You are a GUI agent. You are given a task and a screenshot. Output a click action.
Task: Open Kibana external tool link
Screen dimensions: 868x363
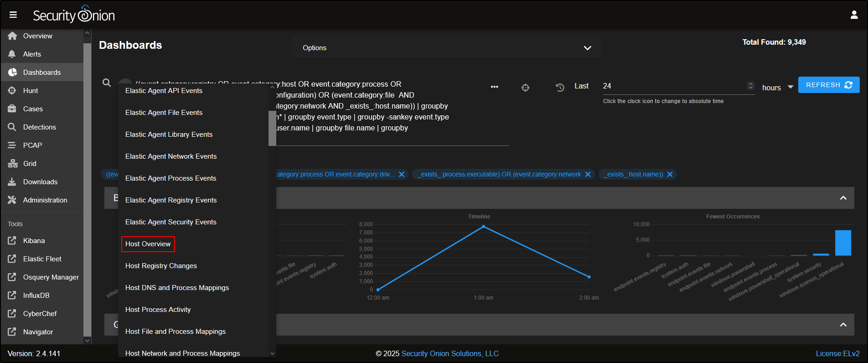[x=34, y=241]
